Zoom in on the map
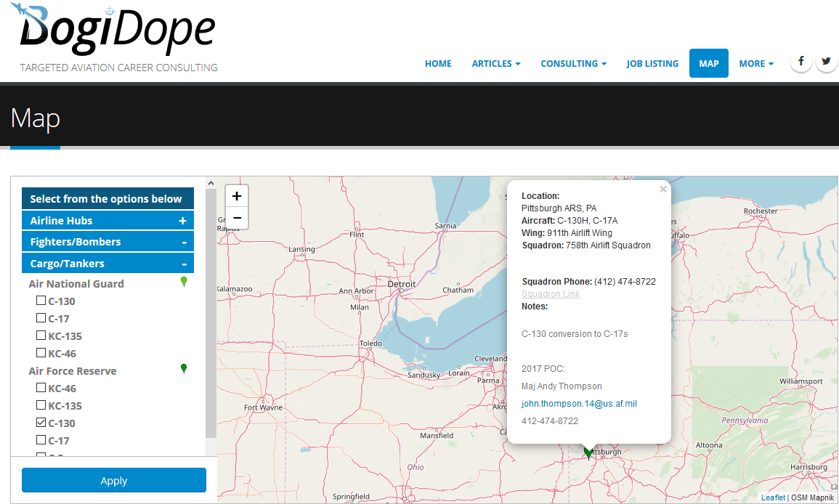 coord(237,196)
